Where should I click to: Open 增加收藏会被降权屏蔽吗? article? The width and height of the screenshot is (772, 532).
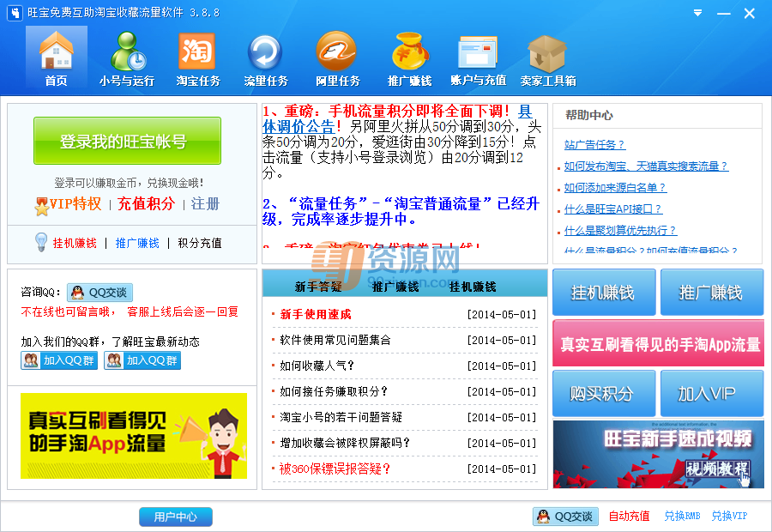(345, 443)
